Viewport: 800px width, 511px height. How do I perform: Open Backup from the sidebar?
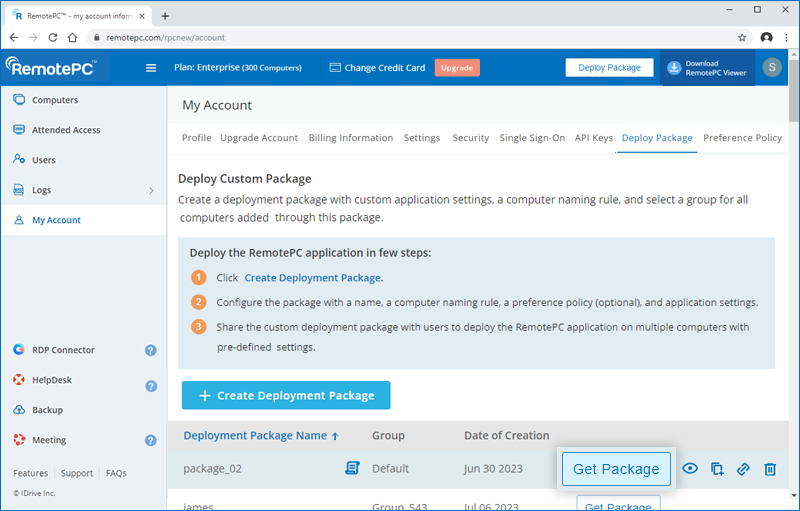coord(47,410)
